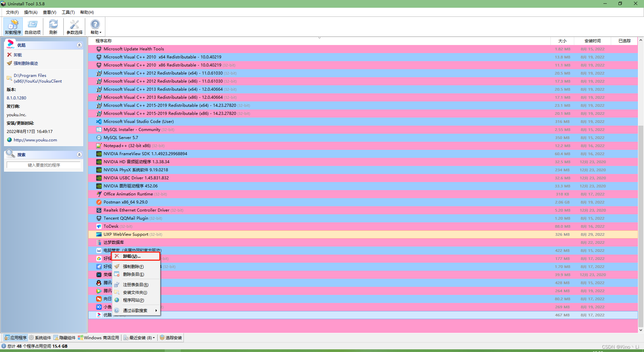The image size is (644, 352).
Task: Choose 强制删除(F) in the context menu
Action: (x=136, y=266)
